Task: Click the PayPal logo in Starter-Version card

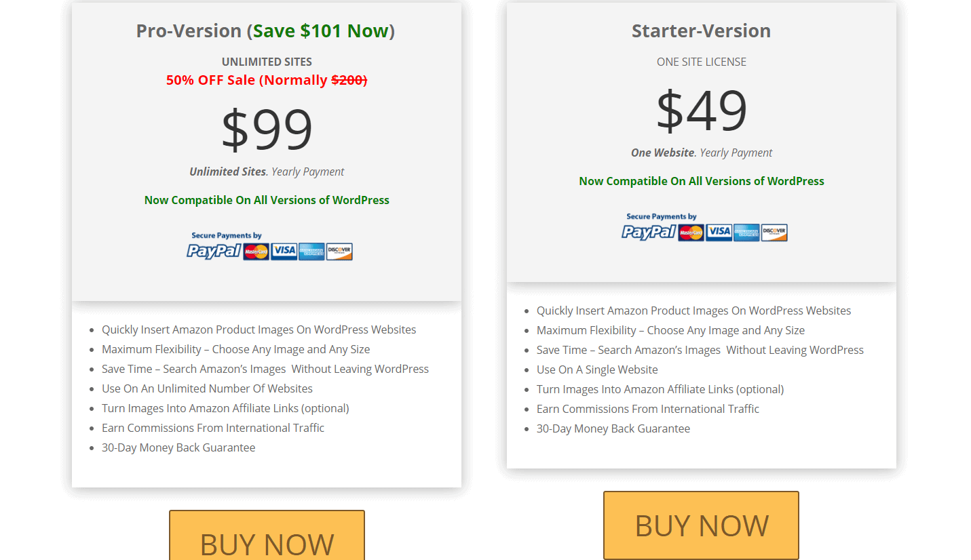Action: point(649,232)
